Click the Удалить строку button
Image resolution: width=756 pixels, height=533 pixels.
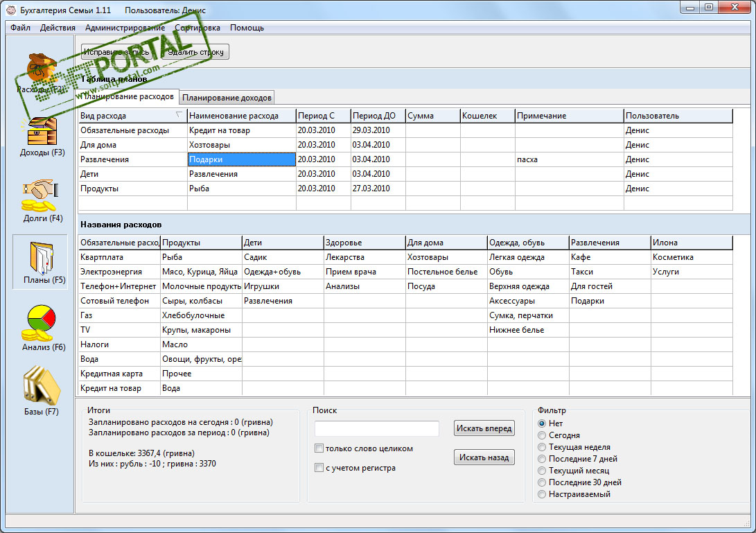(195, 52)
